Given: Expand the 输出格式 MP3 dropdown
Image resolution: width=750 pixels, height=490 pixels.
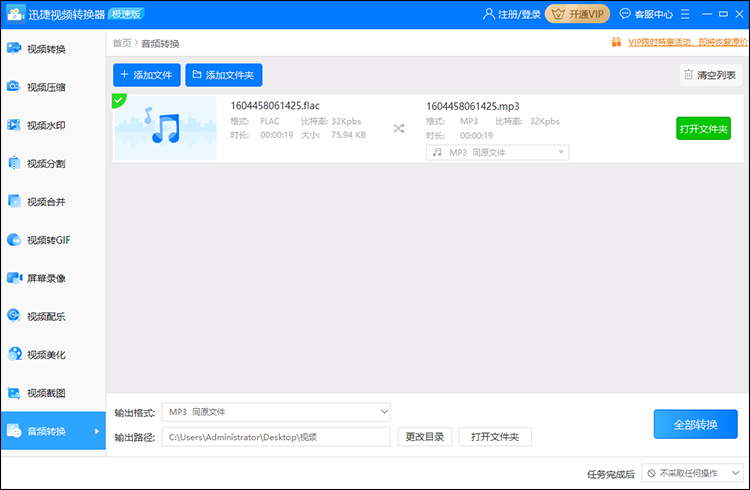Looking at the screenshot, I should 276,412.
